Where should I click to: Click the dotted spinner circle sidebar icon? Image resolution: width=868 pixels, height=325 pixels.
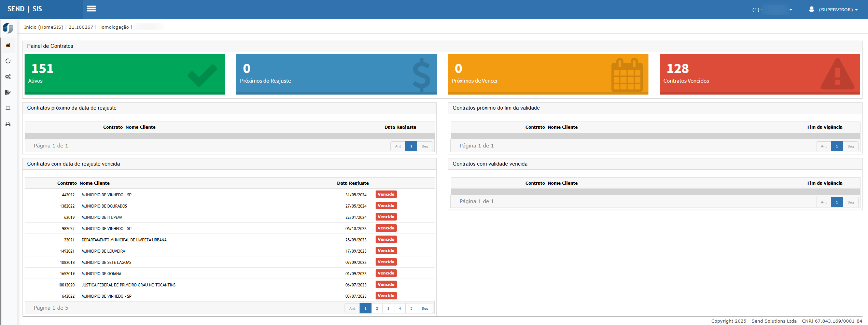[8, 61]
